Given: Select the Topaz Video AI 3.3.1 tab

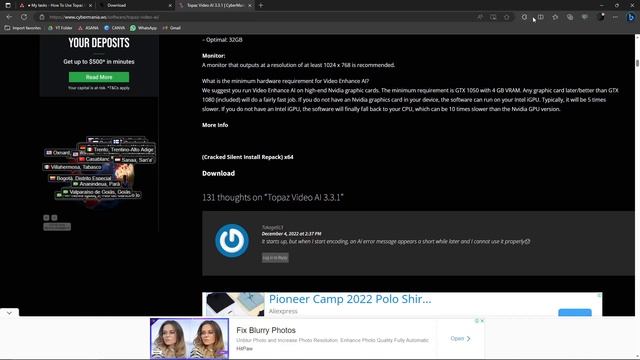Looking at the screenshot, I should pyautogui.click(x=215, y=5).
